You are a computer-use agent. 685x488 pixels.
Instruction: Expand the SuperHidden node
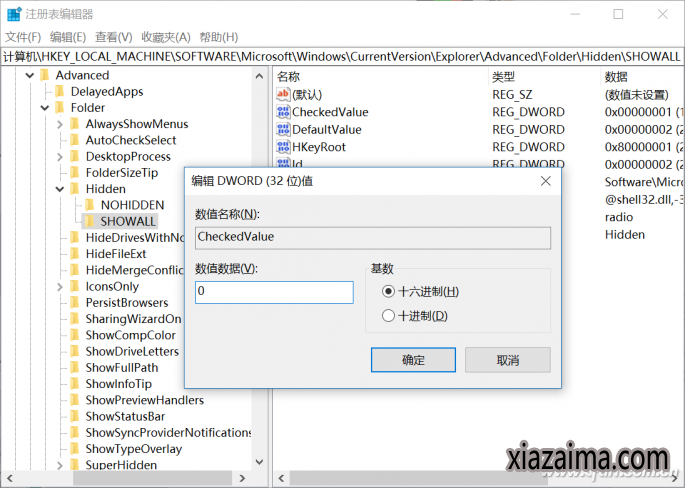[60, 465]
